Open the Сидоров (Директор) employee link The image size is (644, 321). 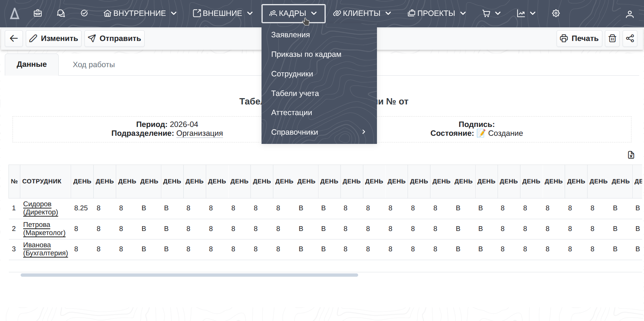41,208
